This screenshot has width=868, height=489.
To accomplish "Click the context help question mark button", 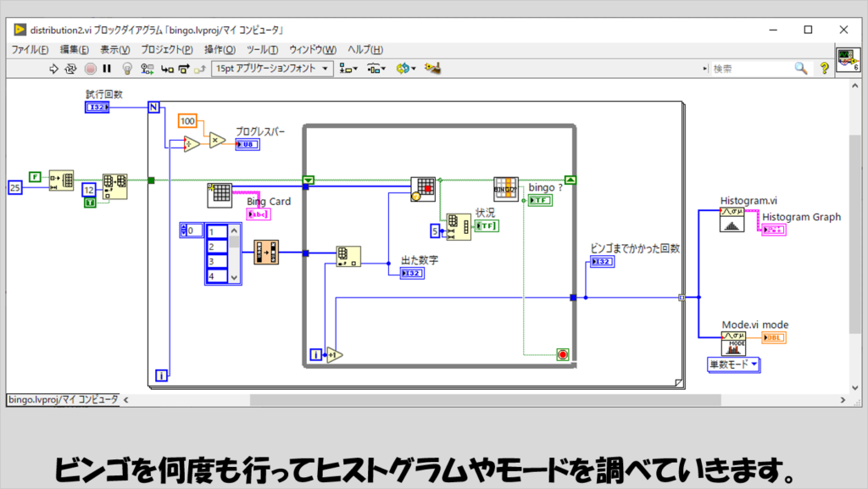I will coord(823,69).
